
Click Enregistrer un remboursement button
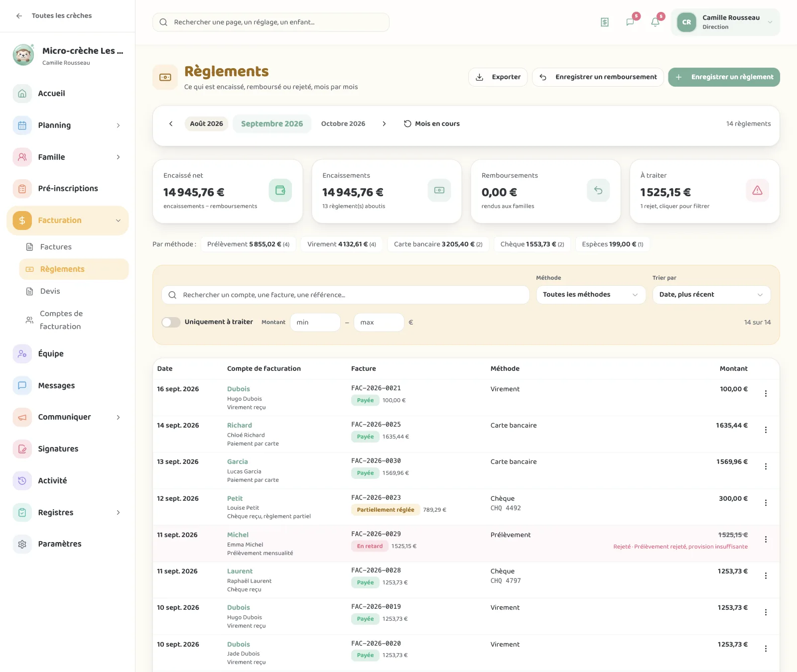click(598, 77)
